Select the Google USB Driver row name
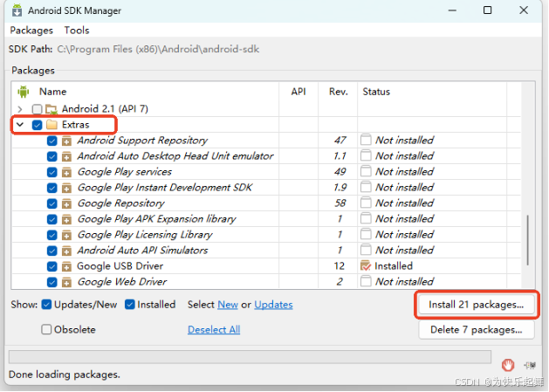549x392 pixels. click(120, 266)
